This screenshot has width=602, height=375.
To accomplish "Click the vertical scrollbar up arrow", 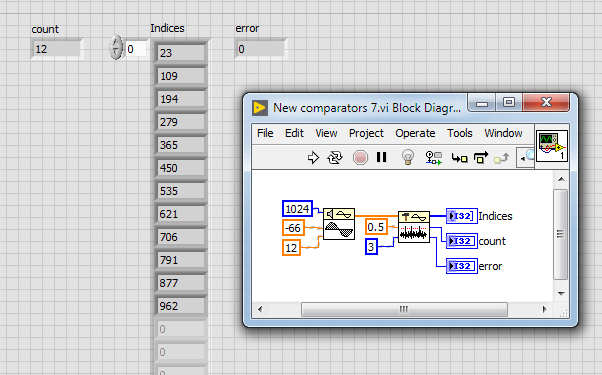I will (561, 179).
